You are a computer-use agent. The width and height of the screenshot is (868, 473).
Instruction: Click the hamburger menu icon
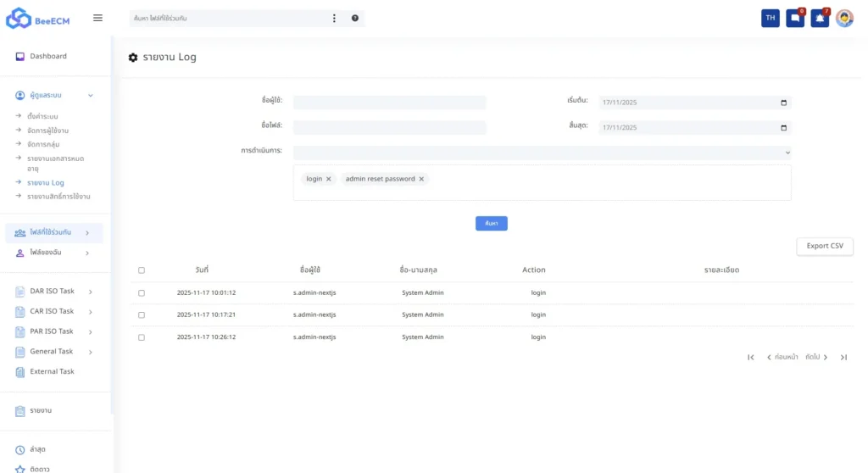pyautogui.click(x=97, y=18)
